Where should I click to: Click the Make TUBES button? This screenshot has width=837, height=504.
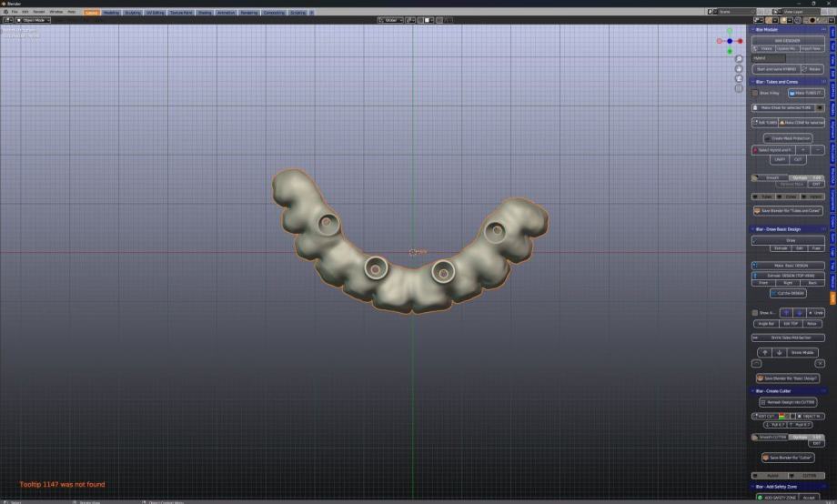coord(806,93)
